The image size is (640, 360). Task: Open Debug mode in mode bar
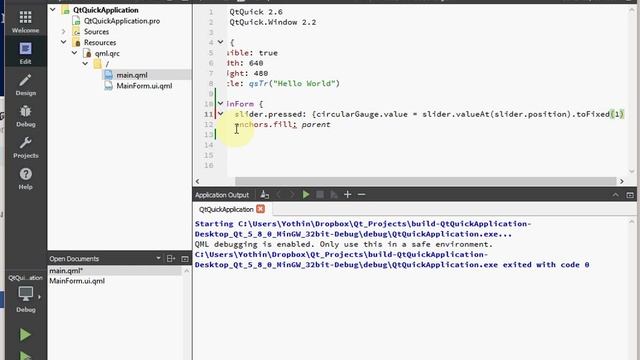[25, 116]
